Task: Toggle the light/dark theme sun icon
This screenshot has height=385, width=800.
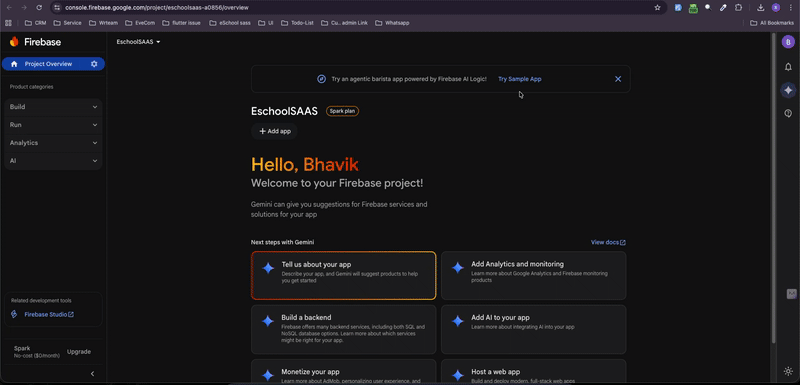Action: (788, 371)
